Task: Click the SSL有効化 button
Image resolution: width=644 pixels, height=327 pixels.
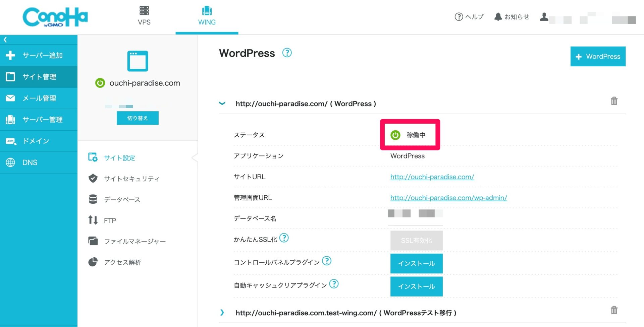Action: tap(416, 241)
